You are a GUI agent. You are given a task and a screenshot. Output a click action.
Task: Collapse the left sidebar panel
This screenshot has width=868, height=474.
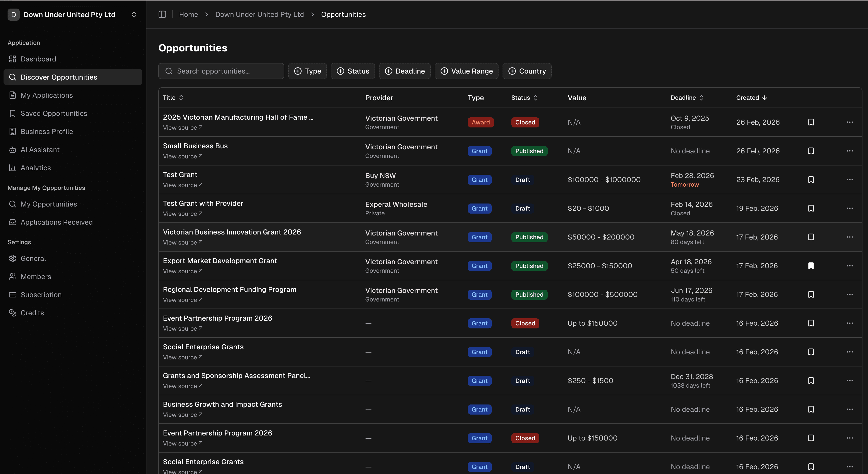162,14
